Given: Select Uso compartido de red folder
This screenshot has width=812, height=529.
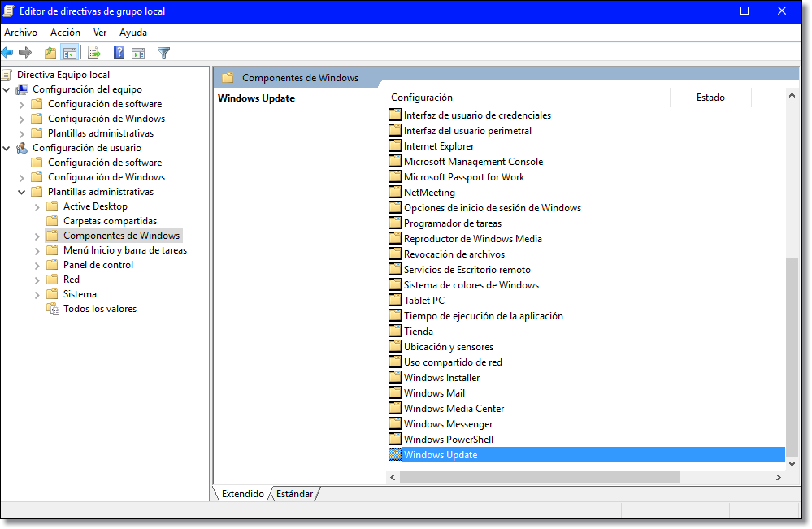Looking at the screenshot, I should (453, 362).
